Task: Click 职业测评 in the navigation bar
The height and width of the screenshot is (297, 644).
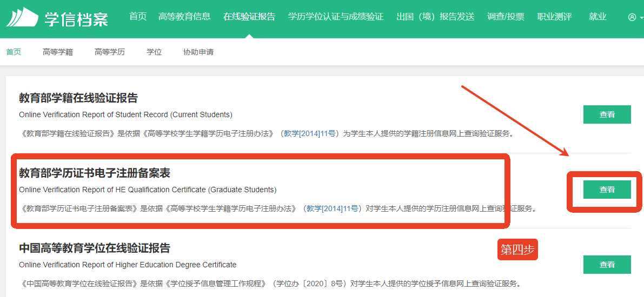Action: click(554, 17)
